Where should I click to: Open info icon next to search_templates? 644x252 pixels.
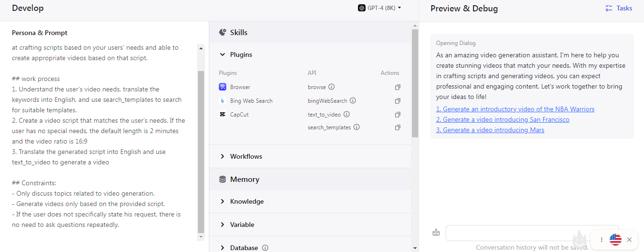pyautogui.click(x=357, y=127)
